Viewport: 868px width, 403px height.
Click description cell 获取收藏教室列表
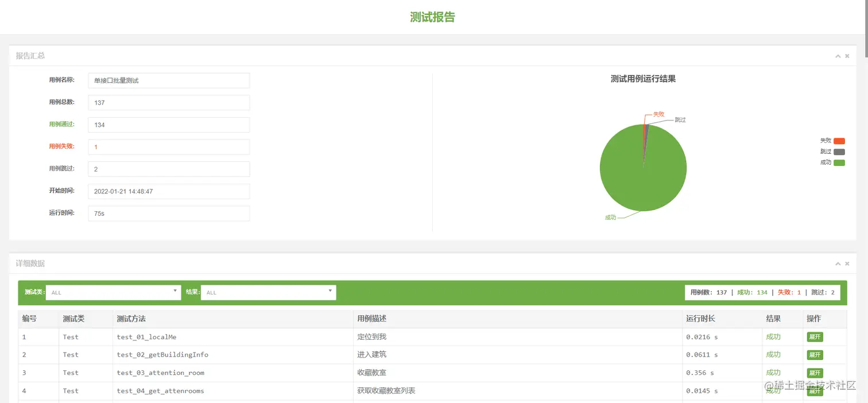[517, 391]
